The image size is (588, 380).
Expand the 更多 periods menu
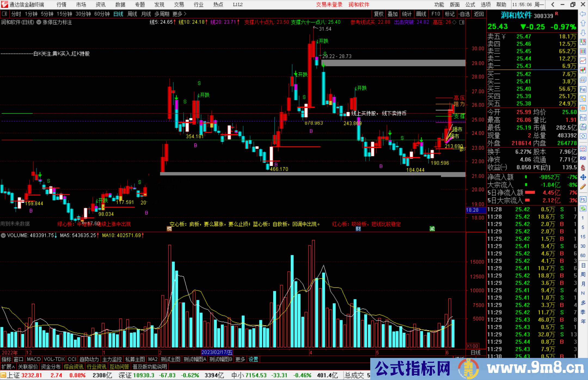(179, 14)
